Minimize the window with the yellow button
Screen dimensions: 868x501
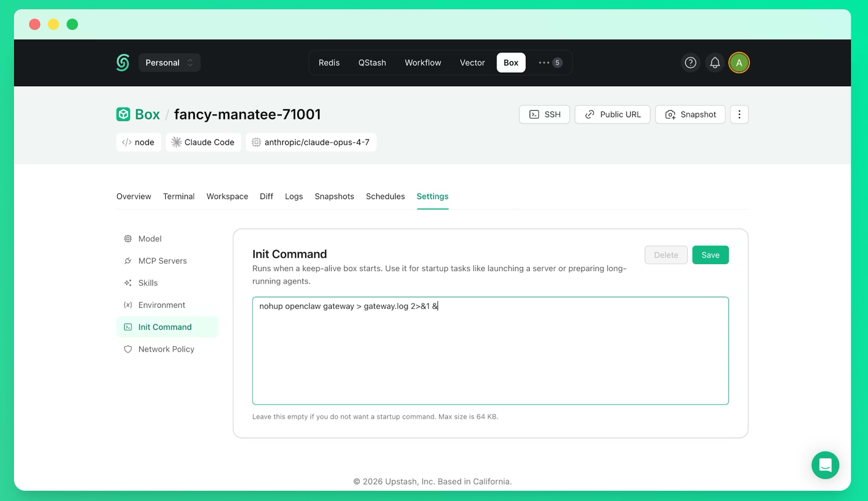[53, 24]
